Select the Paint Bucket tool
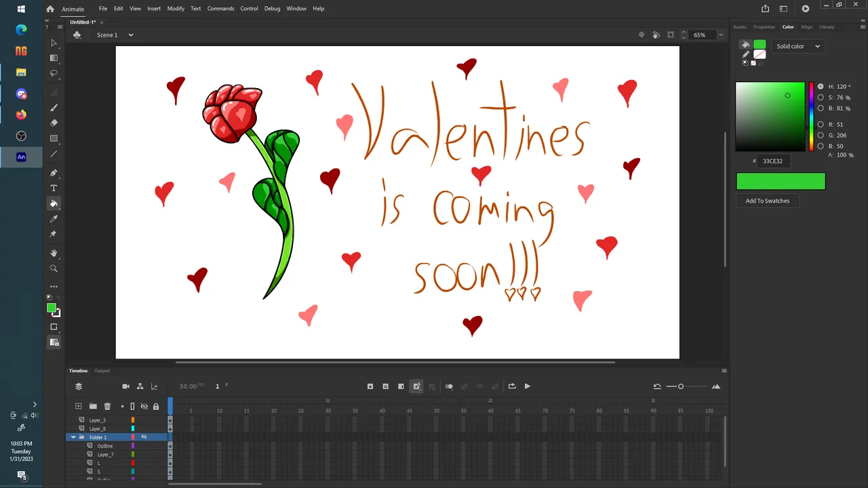This screenshot has width=868, height=488. 54,203
